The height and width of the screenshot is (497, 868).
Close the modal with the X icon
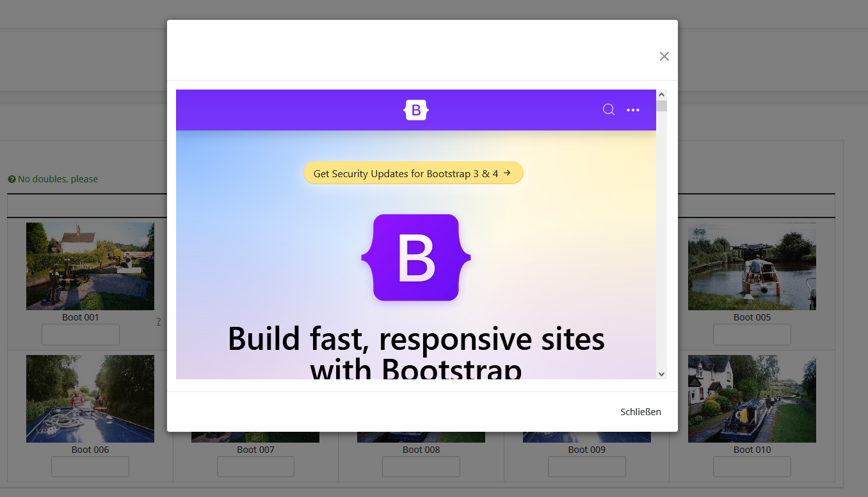click(x=664, y=56)
